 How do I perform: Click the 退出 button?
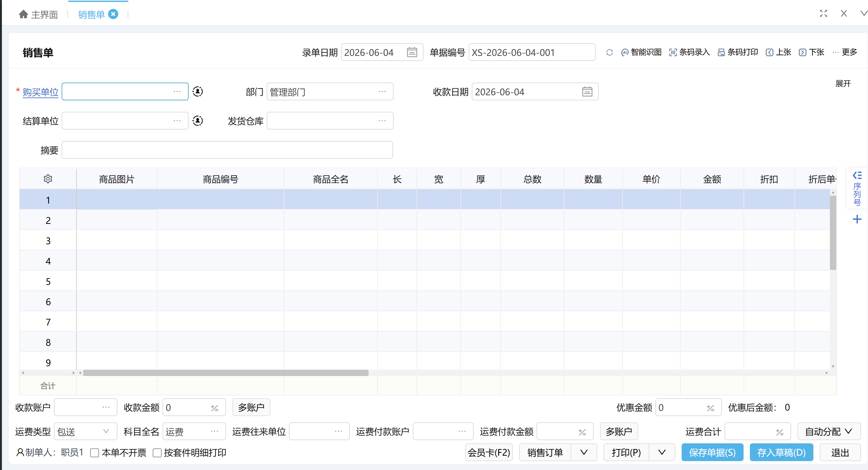click(840, 453)
